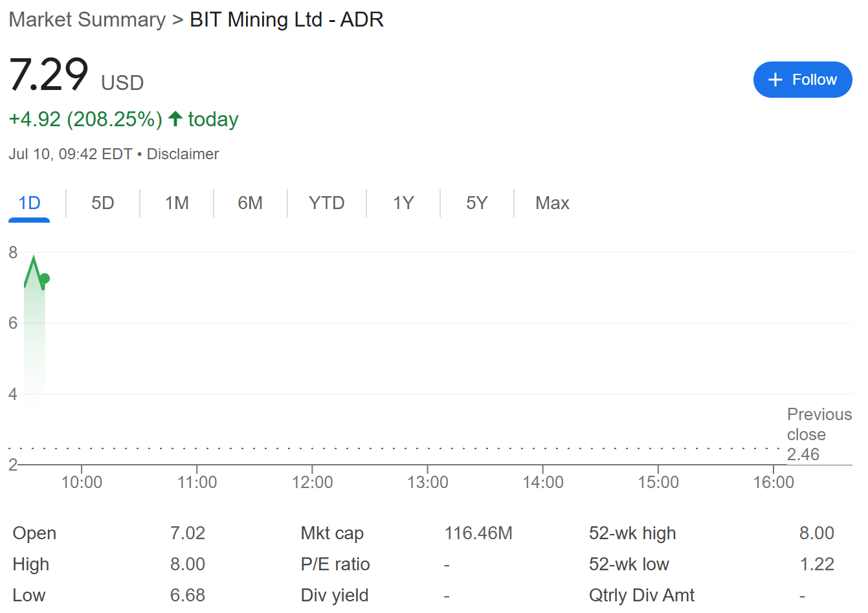Click the 13:00 time axis label
This screenshot has height=613, width=868.
point(428,482)
